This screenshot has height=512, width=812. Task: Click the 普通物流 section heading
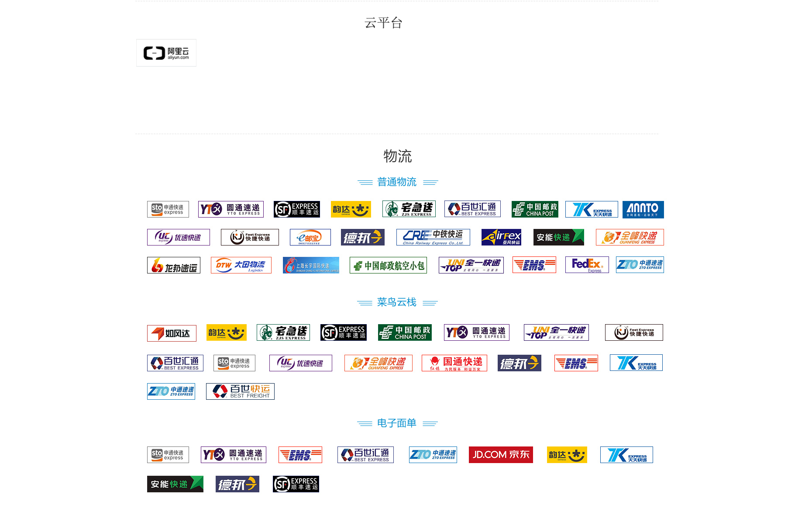point(396,182)
